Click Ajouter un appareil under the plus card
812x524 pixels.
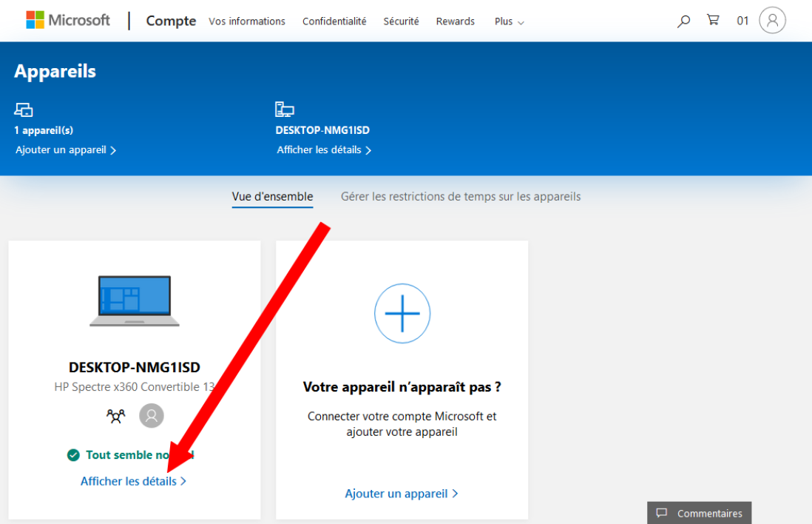402,493
